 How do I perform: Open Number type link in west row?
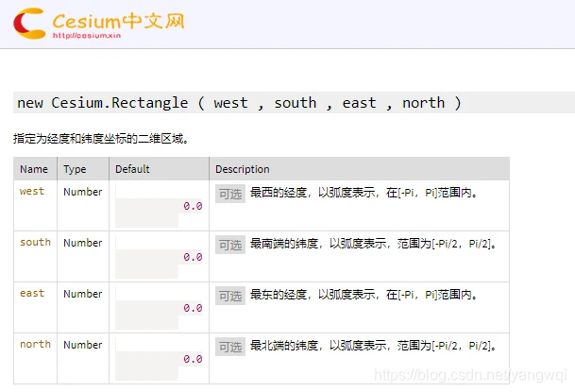[x=83, y=192]
